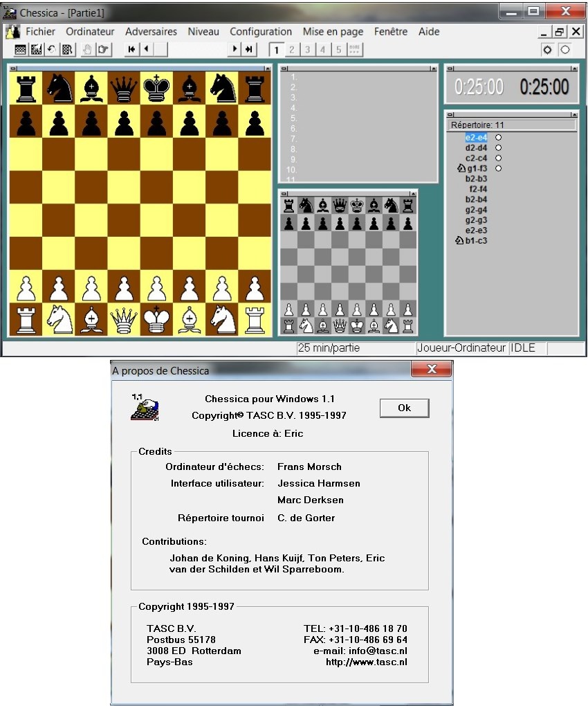Click Ok in the A propos de Chessica dialog
The image size is (588, 706).
click(x=404, y=408)
